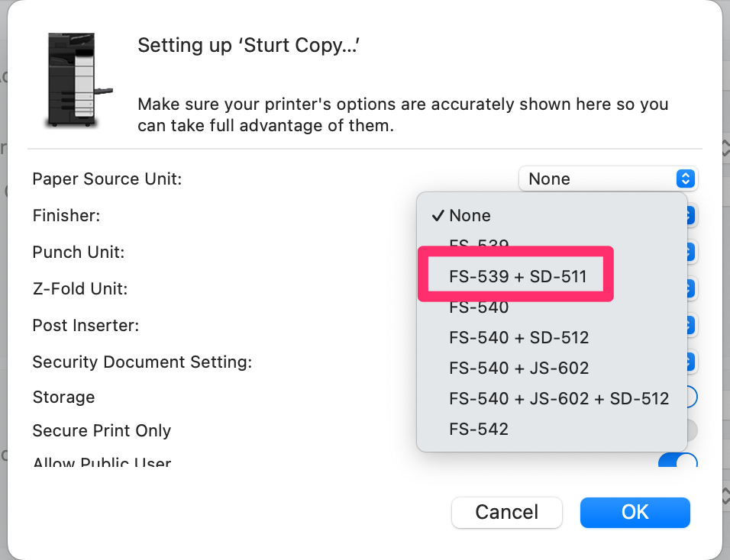Enable the Secure Print Only switch
This screenshot has height=560, width=730.
tap(692, 431)
